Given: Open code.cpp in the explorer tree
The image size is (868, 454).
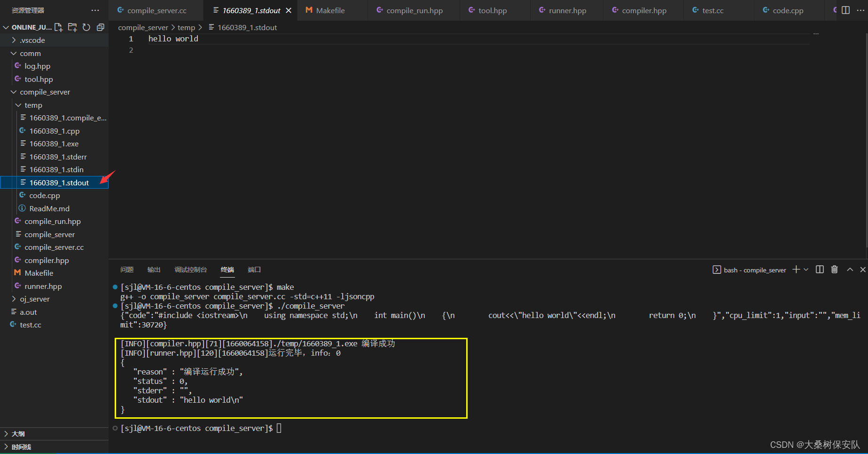Looking at the screenshot, I should pos(54,196).
